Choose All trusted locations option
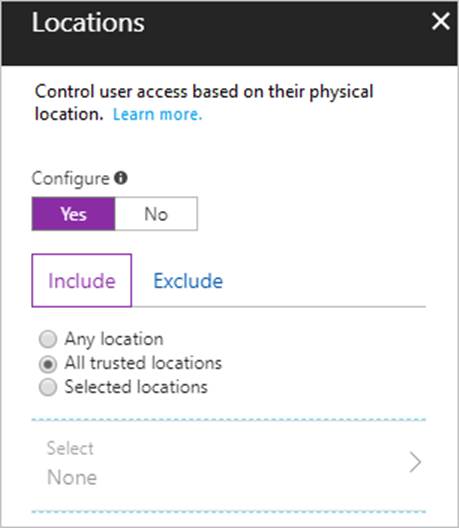 48,364
